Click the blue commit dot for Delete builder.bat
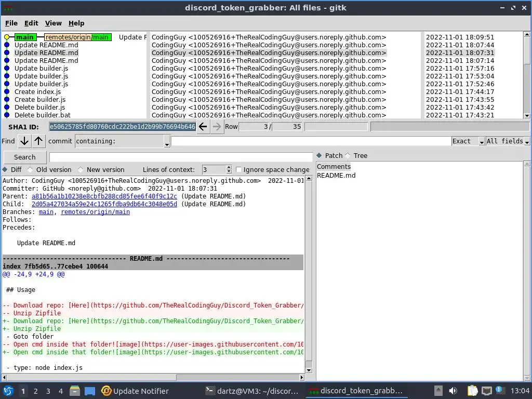This screenshot has width=532, height=399. pos(7,115)
